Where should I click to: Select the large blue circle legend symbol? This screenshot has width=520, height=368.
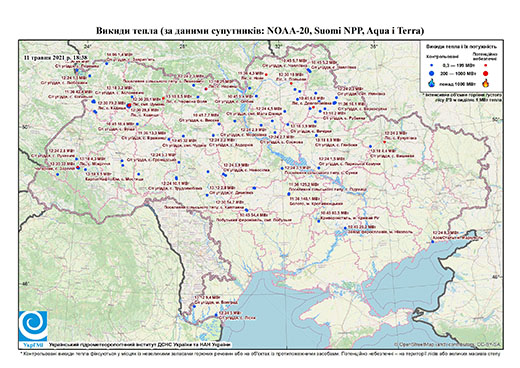click(x=432, y=73)
